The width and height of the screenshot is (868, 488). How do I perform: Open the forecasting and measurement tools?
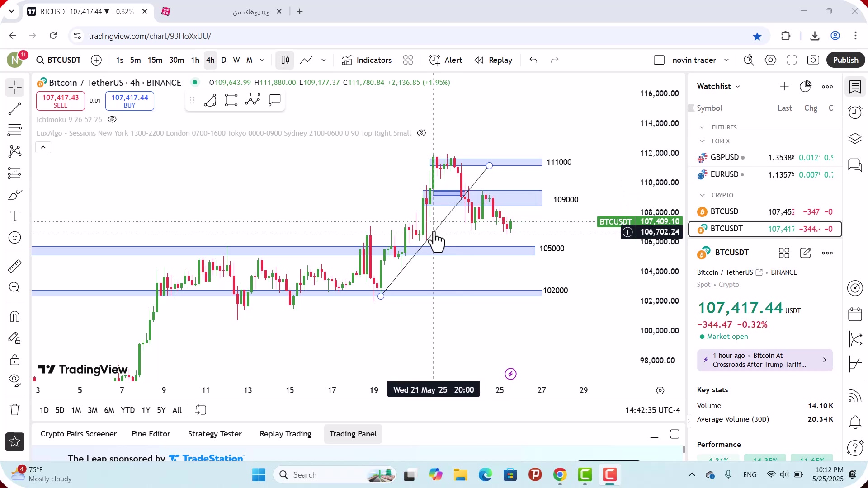[15, 173]
